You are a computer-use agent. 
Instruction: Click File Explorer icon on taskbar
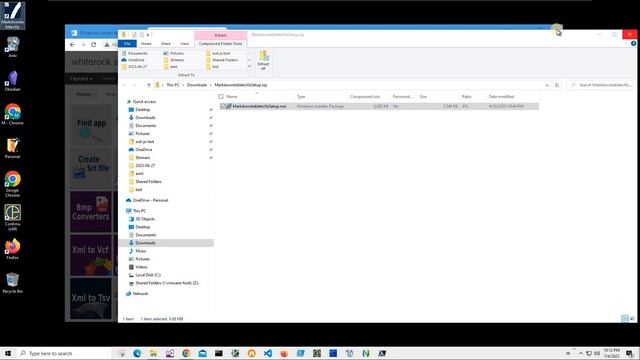[153, 353]
